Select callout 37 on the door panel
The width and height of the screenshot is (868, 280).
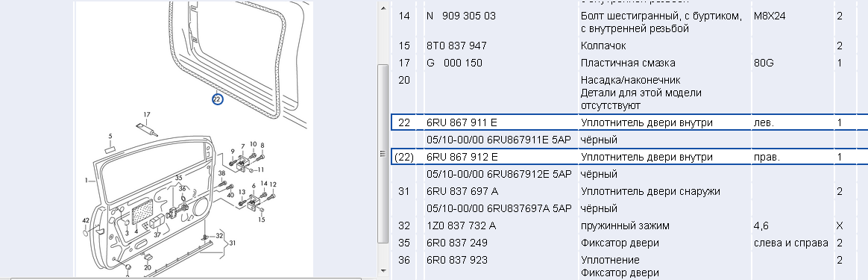pyautogui.click(x=157, y=234)
